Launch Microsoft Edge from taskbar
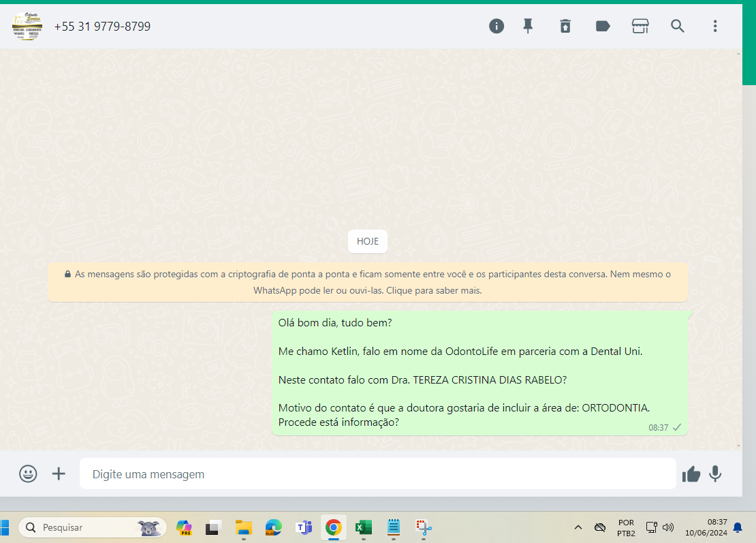756x543 pixels. tap(273, 527)
